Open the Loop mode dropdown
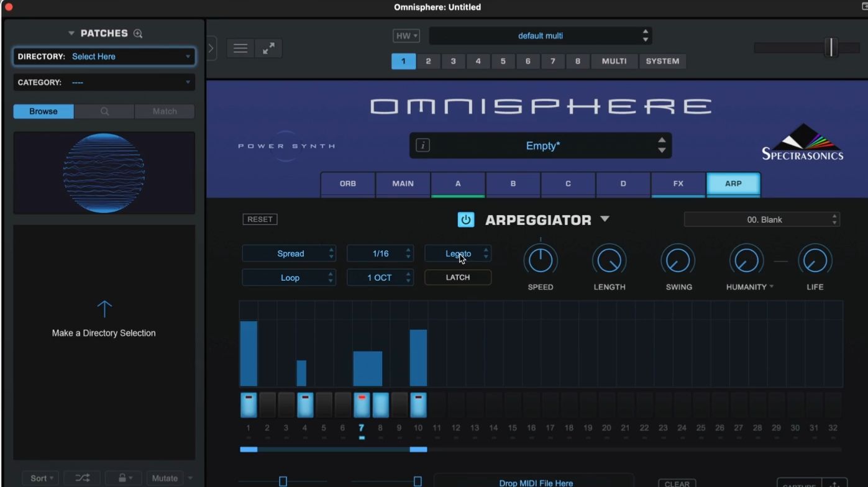Image resolution: width=868 pixels, height=487 pixels. click(x=289, y=278)
